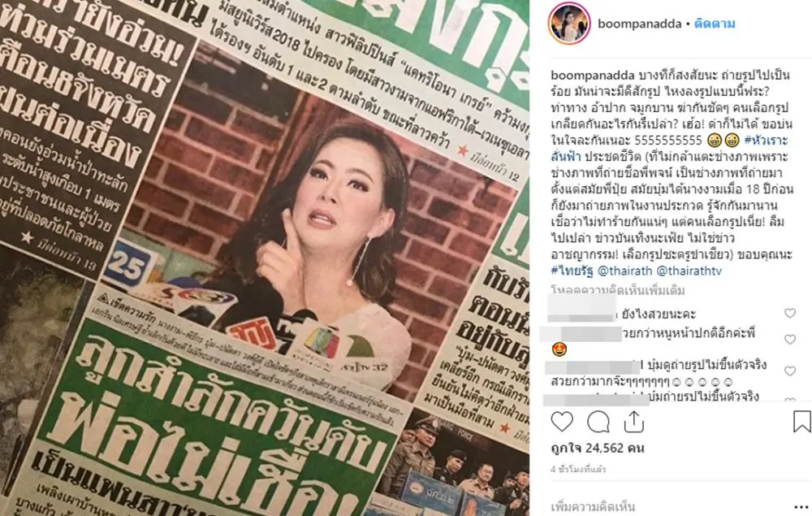This screenshot has width=812, height=516.
Task: Like the second comment's small heart
Action: coord(790,340)
